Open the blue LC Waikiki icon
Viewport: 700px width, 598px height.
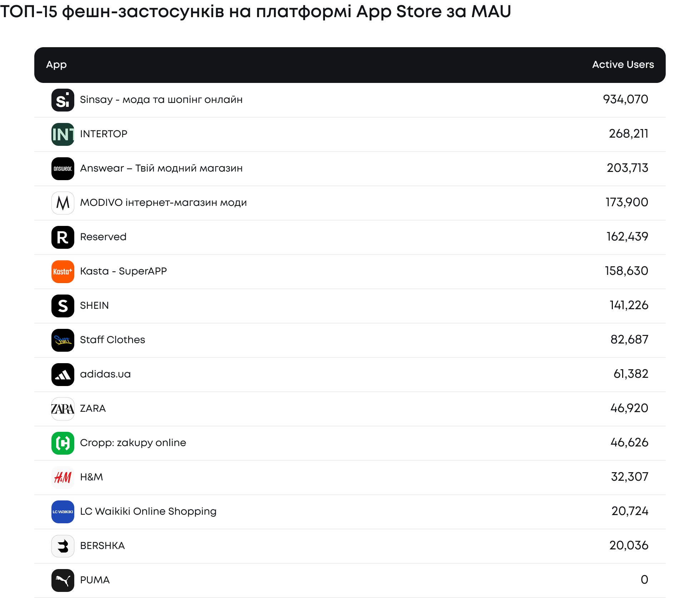(x=63, y=512)
